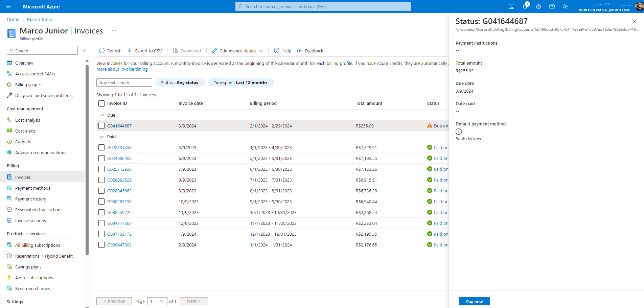Open Payment history
644x308 pixels.
(31, 199)
